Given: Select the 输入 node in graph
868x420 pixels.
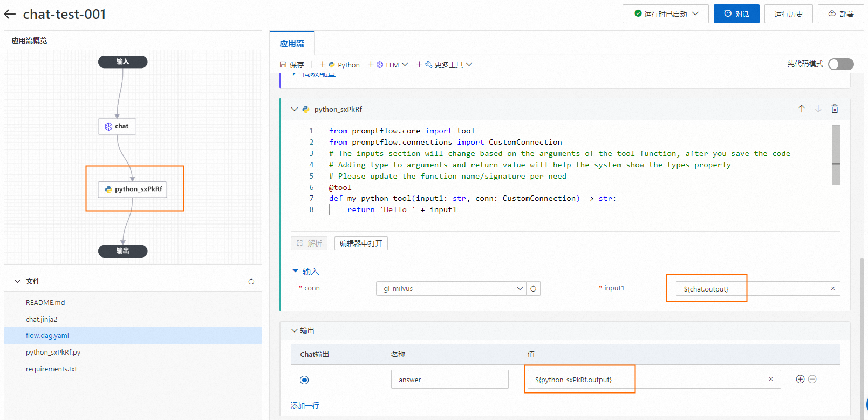Looking at the screenshot, I should coord(122,62).
